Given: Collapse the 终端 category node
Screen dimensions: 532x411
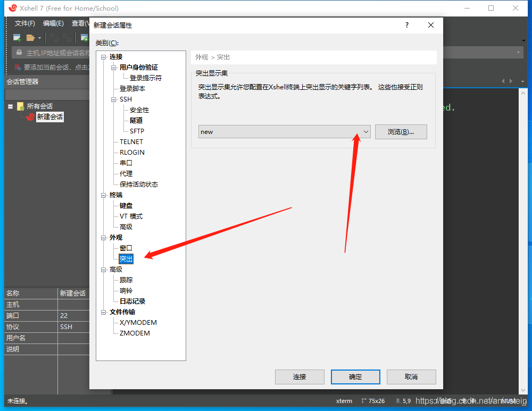Looking at the screenshot, I should click(x=104, y=195).
